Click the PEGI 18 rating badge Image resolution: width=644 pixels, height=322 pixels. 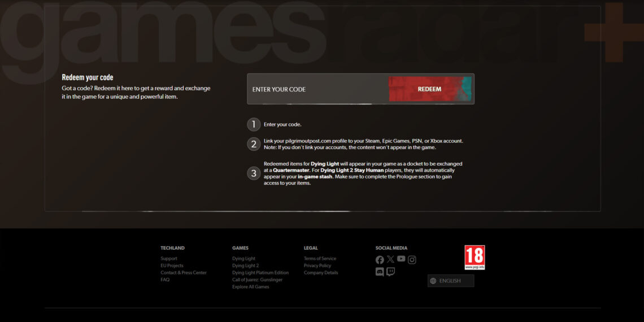(x=475, y=258)
